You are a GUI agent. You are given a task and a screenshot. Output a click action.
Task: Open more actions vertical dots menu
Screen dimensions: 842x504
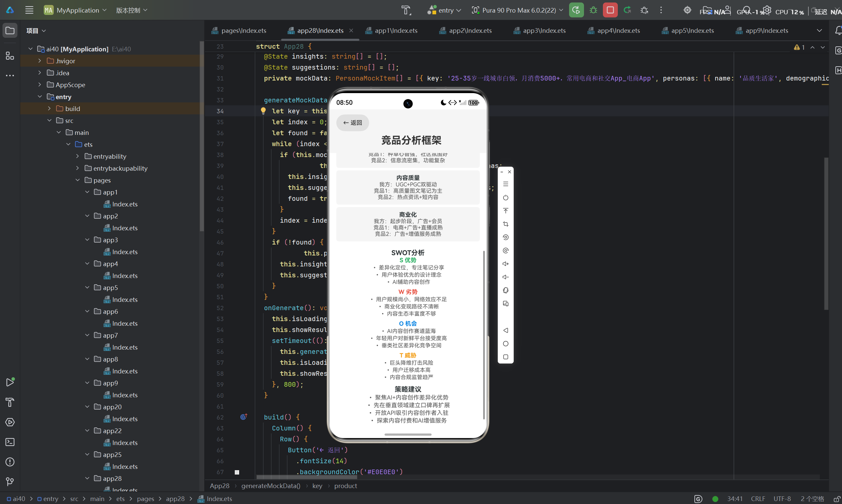pyautogui.click(x=661, y=10)
